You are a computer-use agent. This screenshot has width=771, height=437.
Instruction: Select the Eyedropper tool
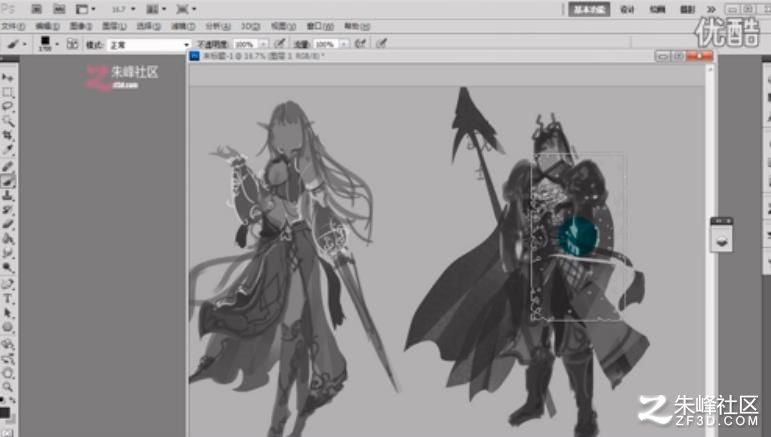coord(7,149)
